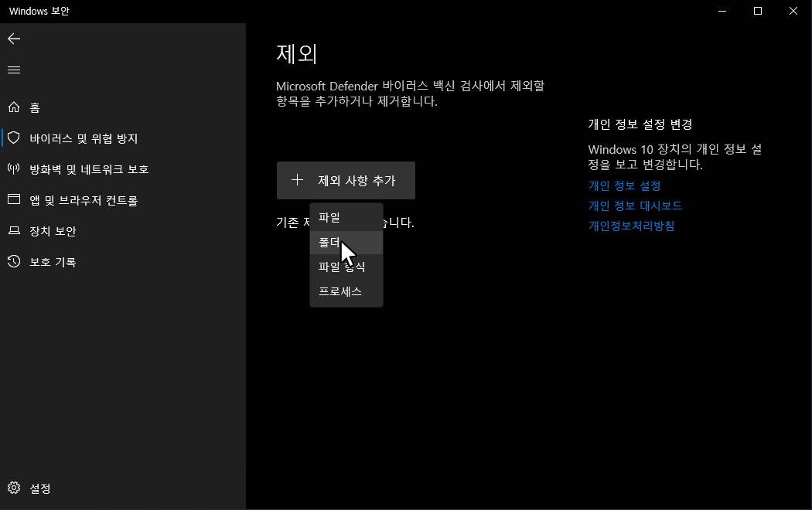Viewport: 812px width, 510px height.
Task: Choose 폴더 in the exclusion dropdown
Action: point(329,243)
